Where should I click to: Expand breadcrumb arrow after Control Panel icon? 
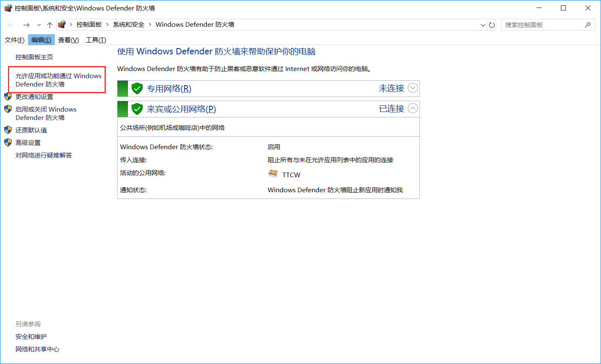click(71, 25)
